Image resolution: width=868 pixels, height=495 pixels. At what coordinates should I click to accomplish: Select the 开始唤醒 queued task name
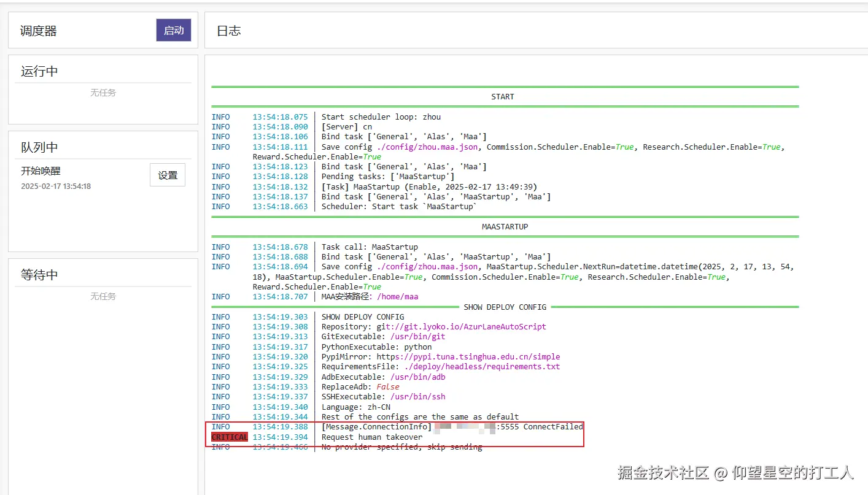(41, 171)
